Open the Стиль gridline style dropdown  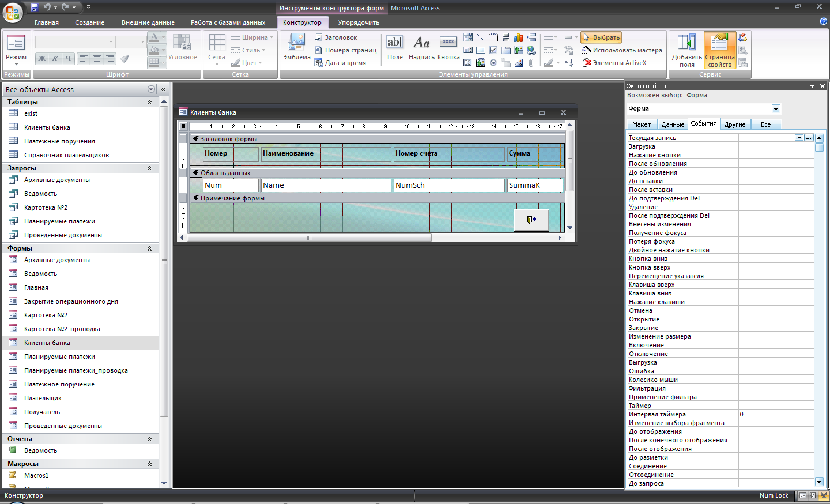(x=248, y=50)
